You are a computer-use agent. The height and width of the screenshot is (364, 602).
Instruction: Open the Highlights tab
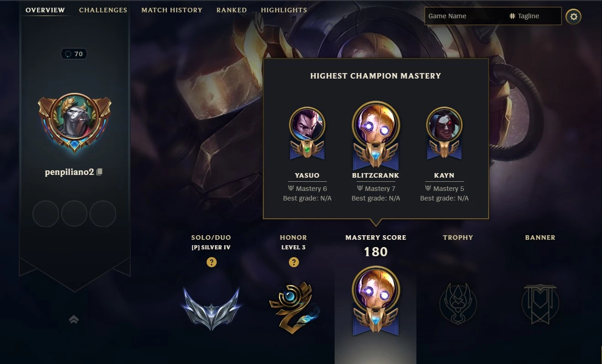pos(284,10)
